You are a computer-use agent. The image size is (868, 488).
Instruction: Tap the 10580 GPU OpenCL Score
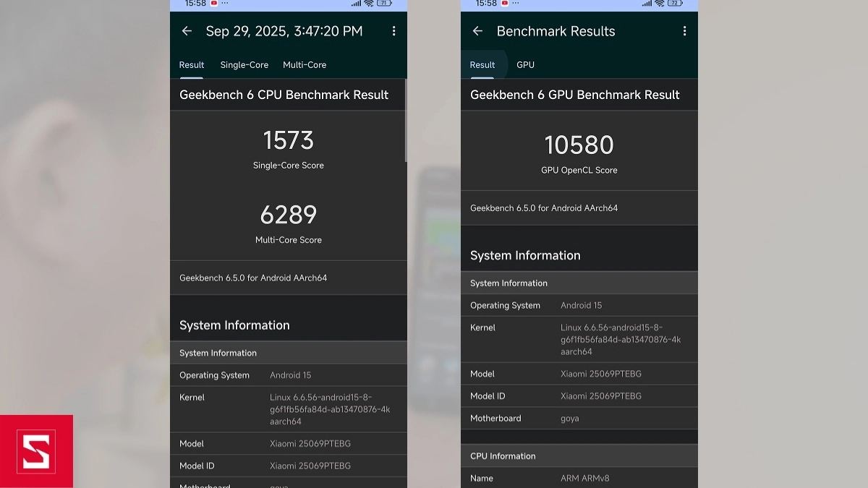[579, 145]
